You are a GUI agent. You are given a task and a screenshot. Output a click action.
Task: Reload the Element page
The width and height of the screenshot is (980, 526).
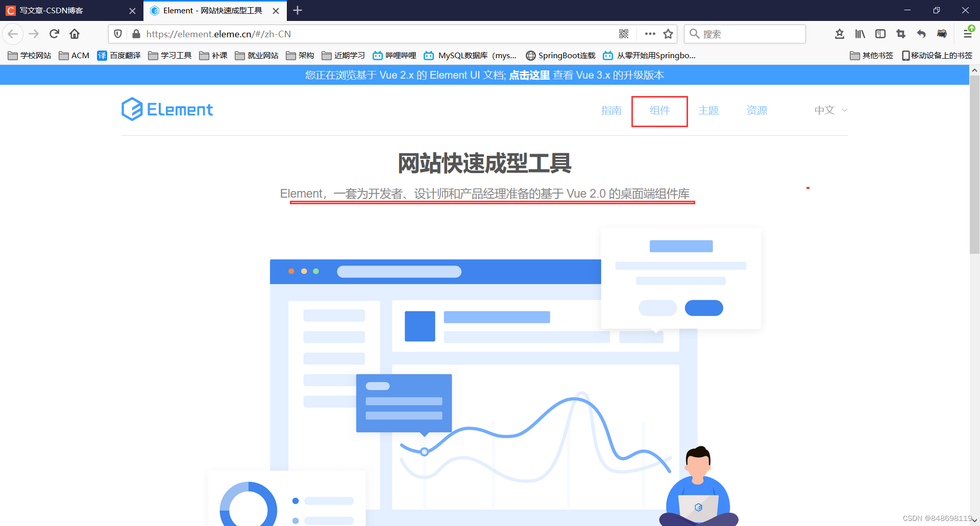pos(54,34)
